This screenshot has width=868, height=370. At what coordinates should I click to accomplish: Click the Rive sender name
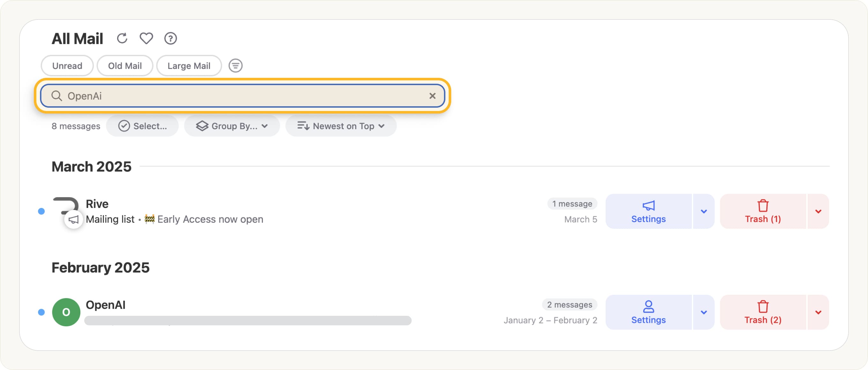tap(97, 204)
